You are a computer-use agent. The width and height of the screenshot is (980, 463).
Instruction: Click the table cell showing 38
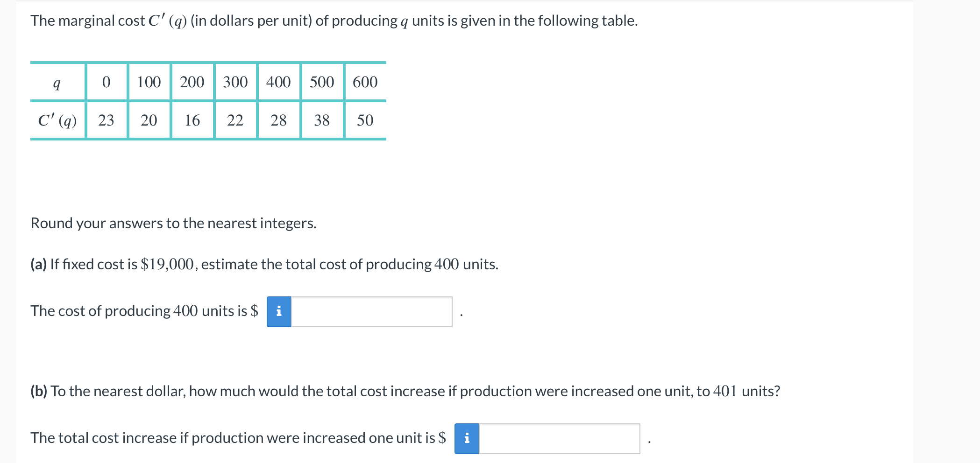click(321, 120)
